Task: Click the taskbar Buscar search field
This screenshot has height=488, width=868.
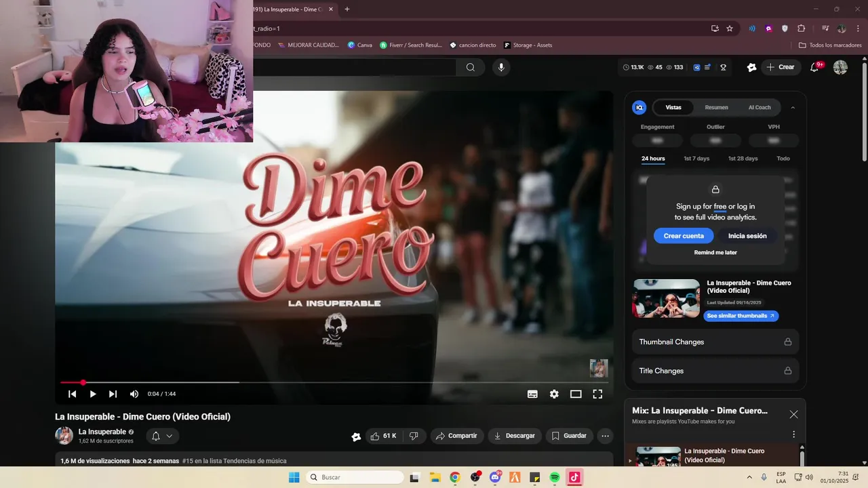Action: click(x=353, y=477)
